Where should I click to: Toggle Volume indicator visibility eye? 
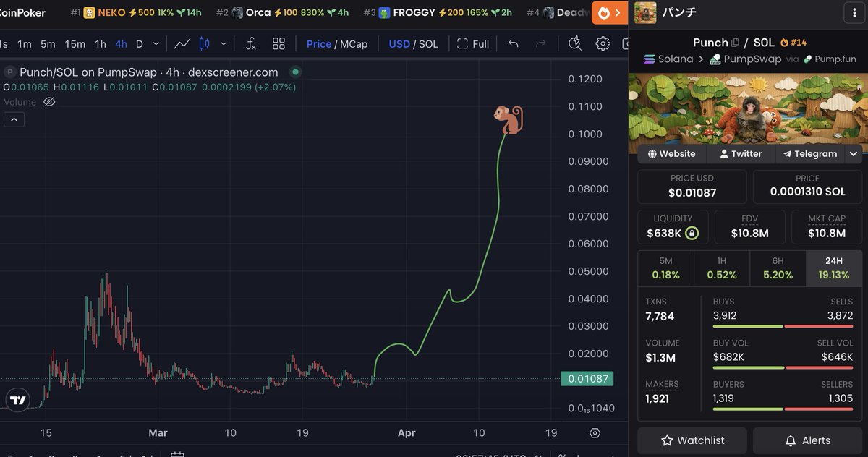pos(49,102)
